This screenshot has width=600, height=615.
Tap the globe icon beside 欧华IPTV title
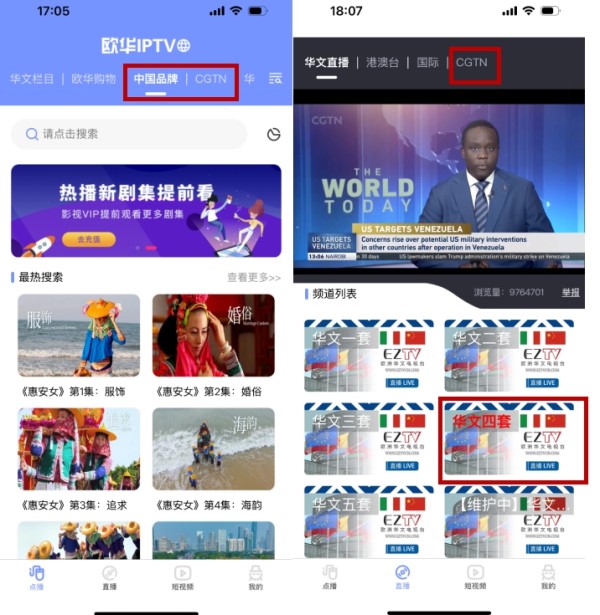coord(183,46)
